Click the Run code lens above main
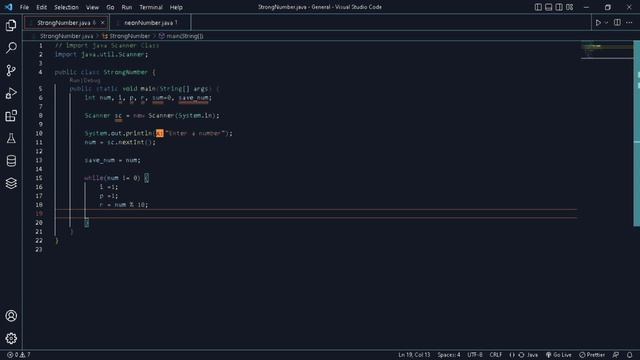Image resolution: width=640 pixels, height=360 pixels. click(74, 80)
